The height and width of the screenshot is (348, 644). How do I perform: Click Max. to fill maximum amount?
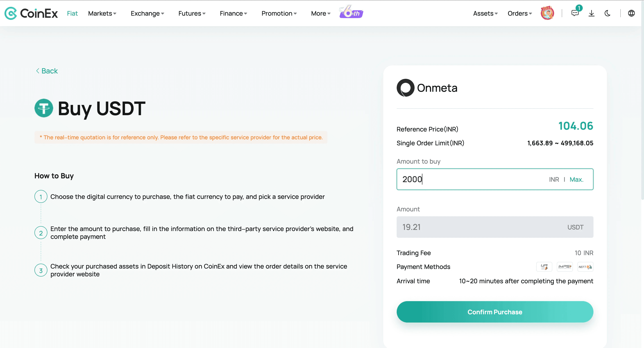click(x=576, y=179)
